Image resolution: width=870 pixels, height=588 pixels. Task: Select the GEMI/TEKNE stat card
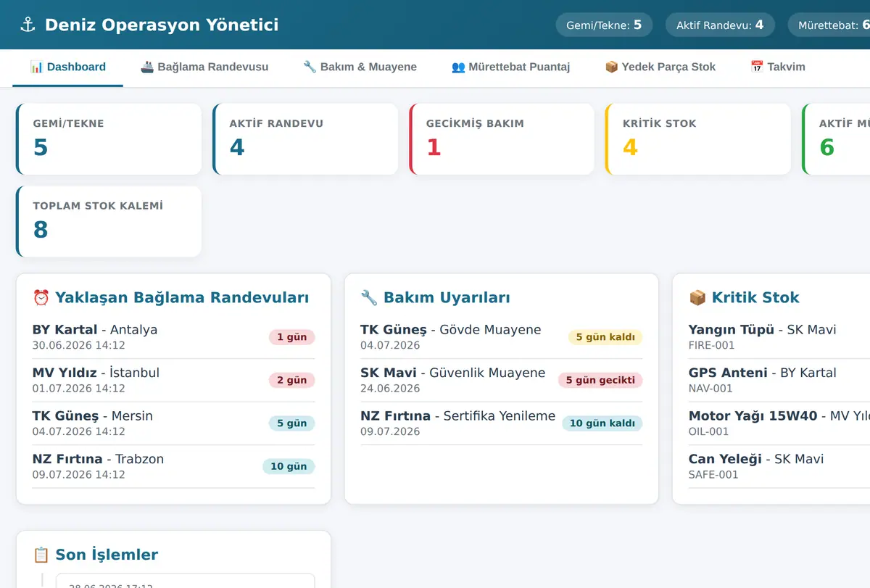109,139
